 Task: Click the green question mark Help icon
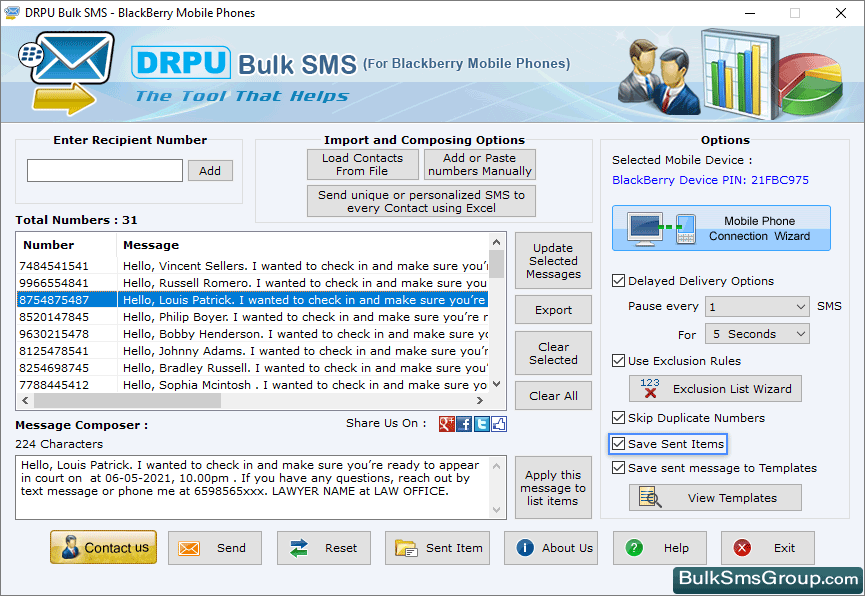634,548
